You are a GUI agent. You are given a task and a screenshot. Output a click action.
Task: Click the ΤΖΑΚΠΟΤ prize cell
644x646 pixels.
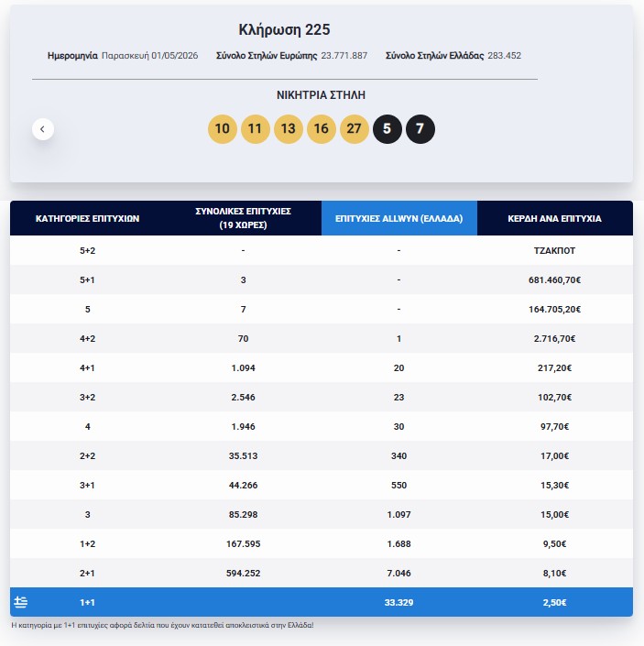pyautogui.click(x=554, y=250)
